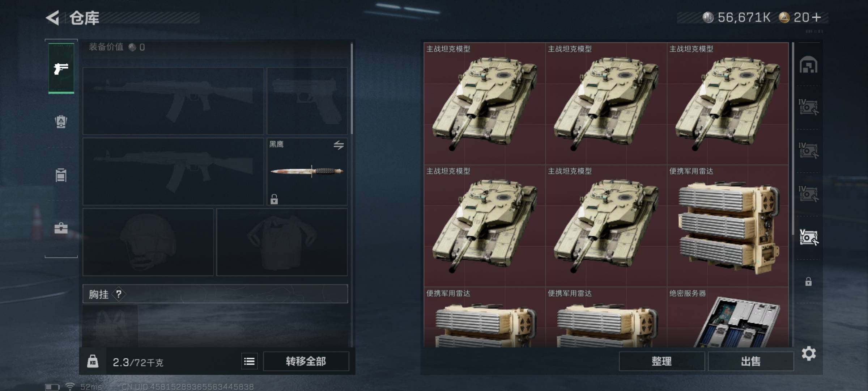Select the third level IV storage box
The width and height of the screenshot is (868, 391).
[808, 194]
